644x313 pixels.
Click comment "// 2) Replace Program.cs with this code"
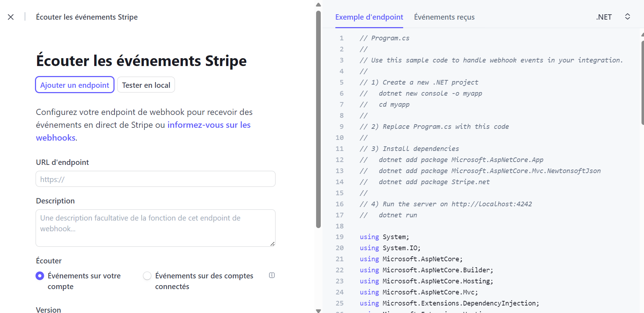[434, 127]
